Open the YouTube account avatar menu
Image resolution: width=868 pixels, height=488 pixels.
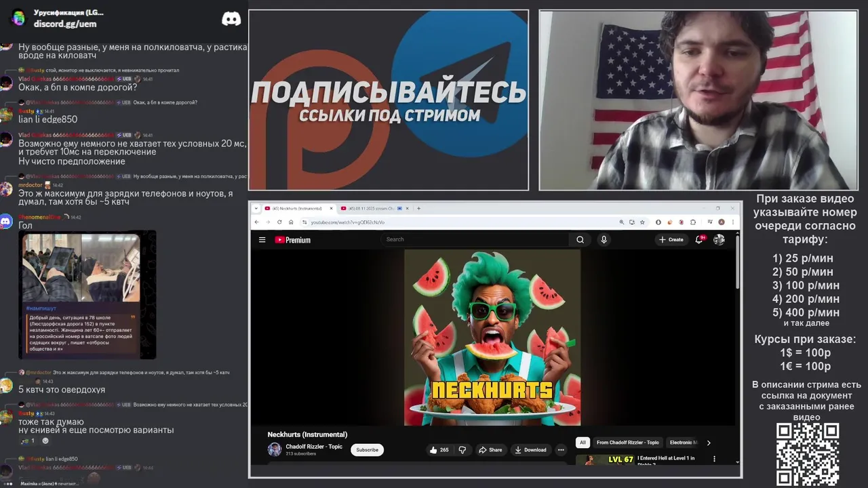coord(719,239)
